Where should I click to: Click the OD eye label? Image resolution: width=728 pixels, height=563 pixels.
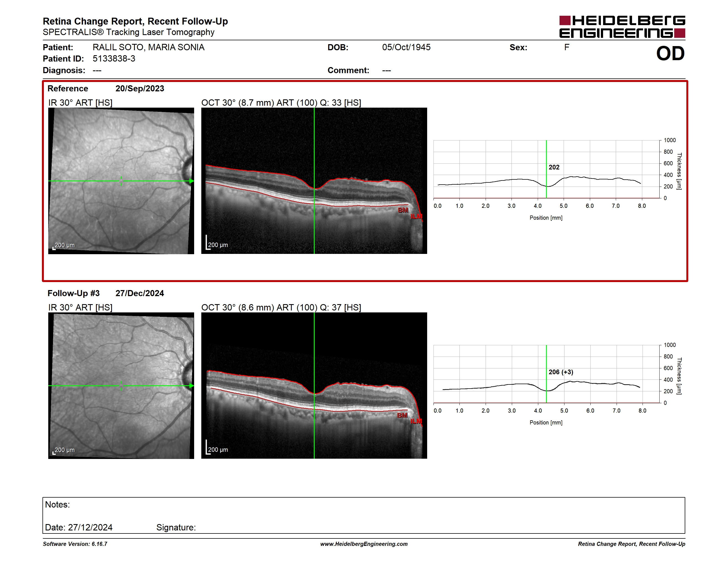(670, 53)
